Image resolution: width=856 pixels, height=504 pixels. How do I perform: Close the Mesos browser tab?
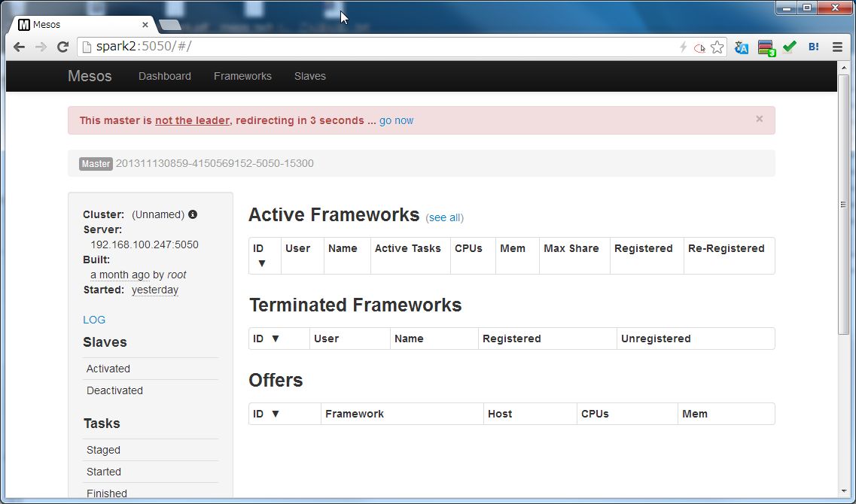(145, 25)
